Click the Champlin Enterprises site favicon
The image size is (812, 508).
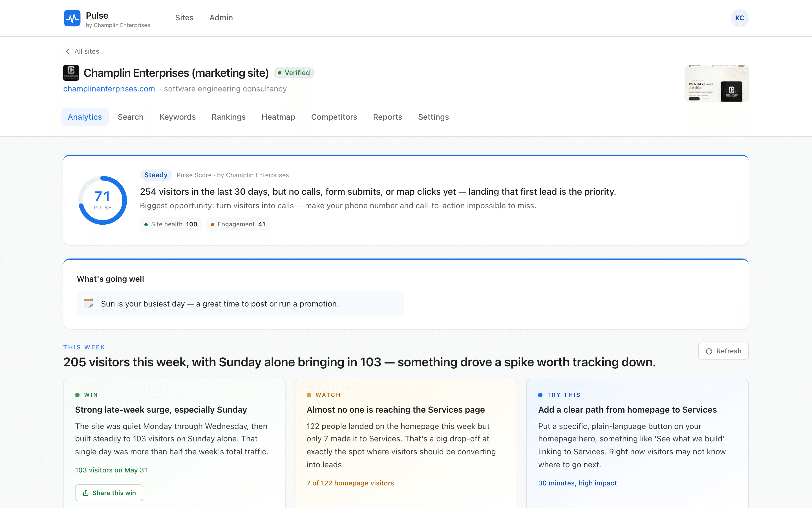[71, 73]
